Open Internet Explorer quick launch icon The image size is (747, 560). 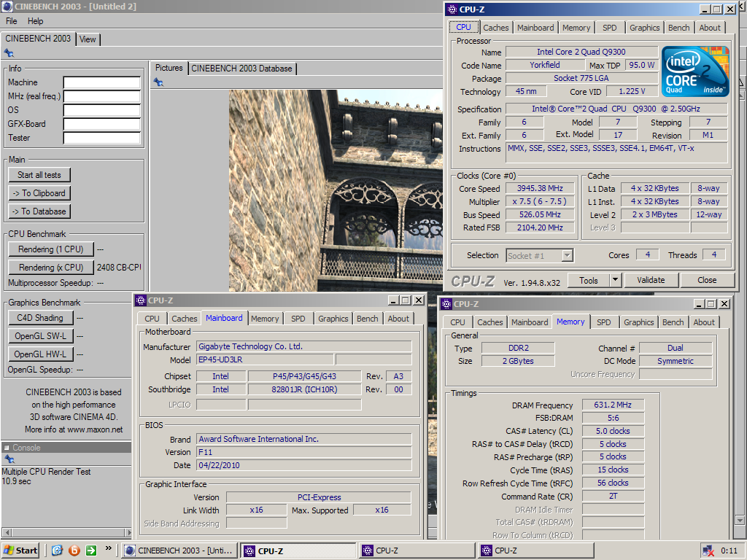point(57,551)
